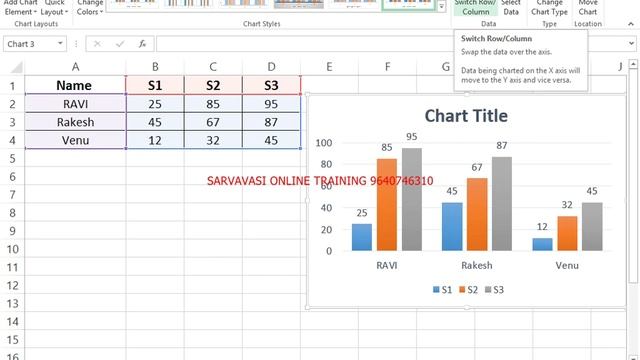This screenshot has width=640, height=360.
Task: Click the vertical scrollbar up arrow
Action: tap(633, 64)
